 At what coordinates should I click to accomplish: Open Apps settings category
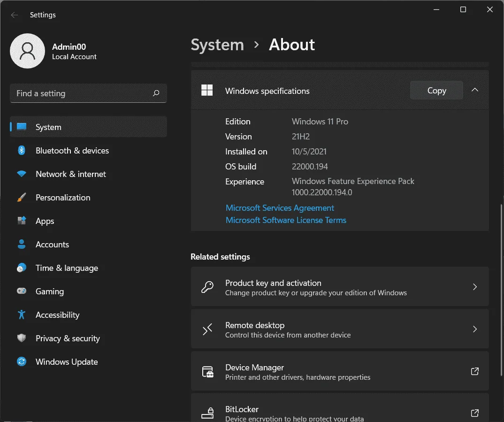tap(88, 221)
